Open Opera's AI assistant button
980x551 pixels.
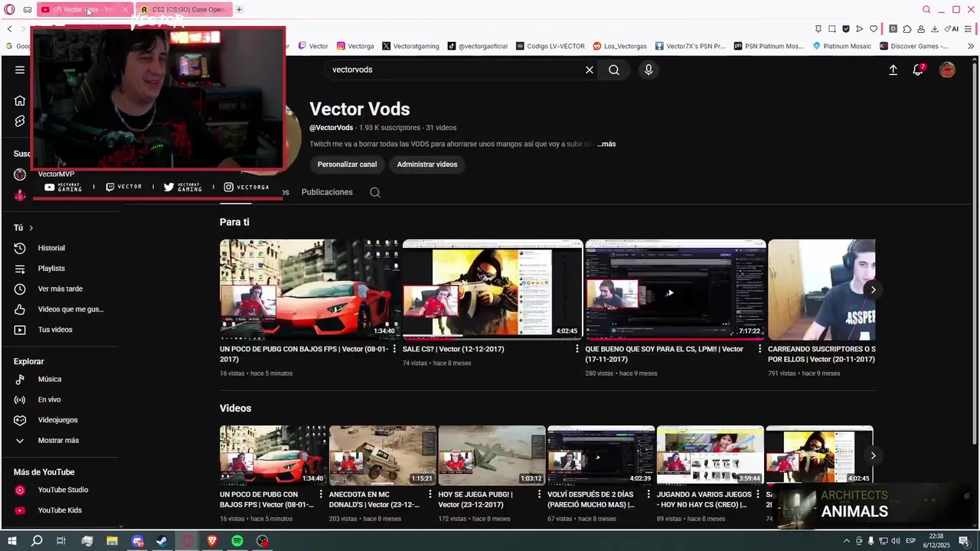[952, 28]
